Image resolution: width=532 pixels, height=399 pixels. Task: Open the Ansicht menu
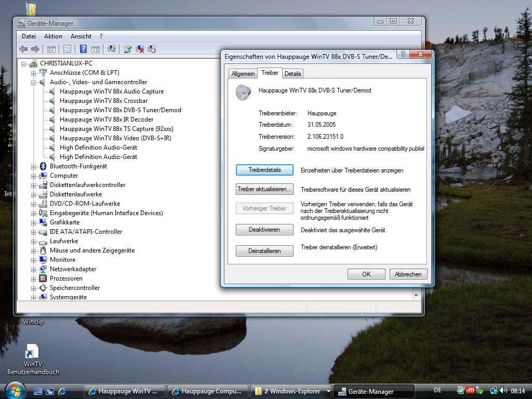(x=81, y=36)
